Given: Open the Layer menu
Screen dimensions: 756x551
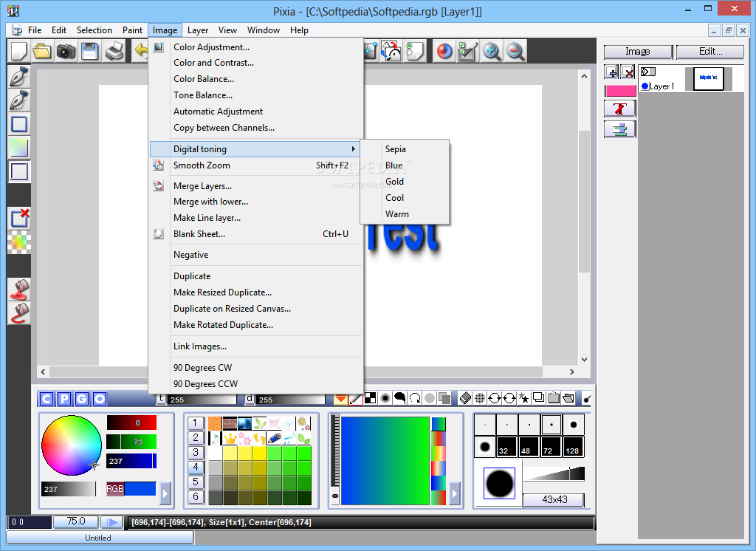Looking at the screenshot, I should [x=198, y=30].
